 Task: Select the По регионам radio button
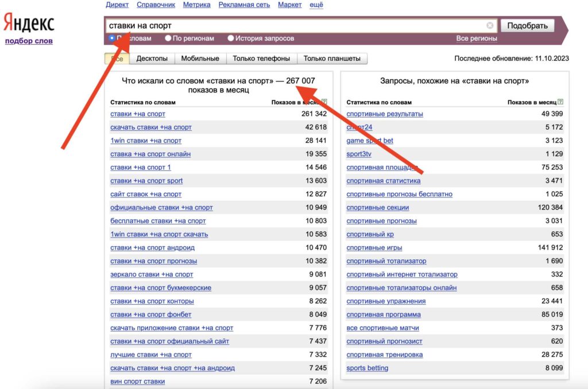(168, 38)
